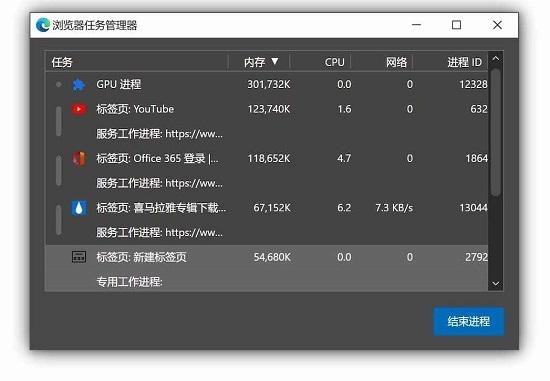Click the YouTube tab icon
The height and width of the screenshot is (381, 550).
pos(79,109)
